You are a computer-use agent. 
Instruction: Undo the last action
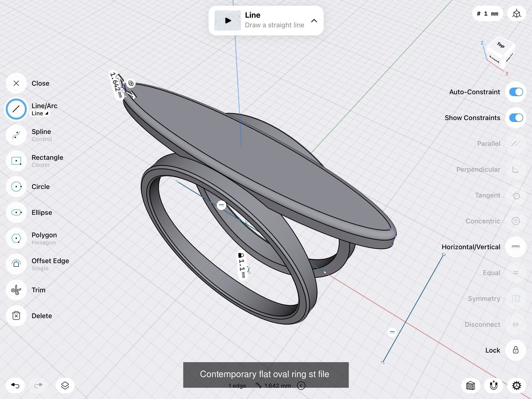coord(15,386)
